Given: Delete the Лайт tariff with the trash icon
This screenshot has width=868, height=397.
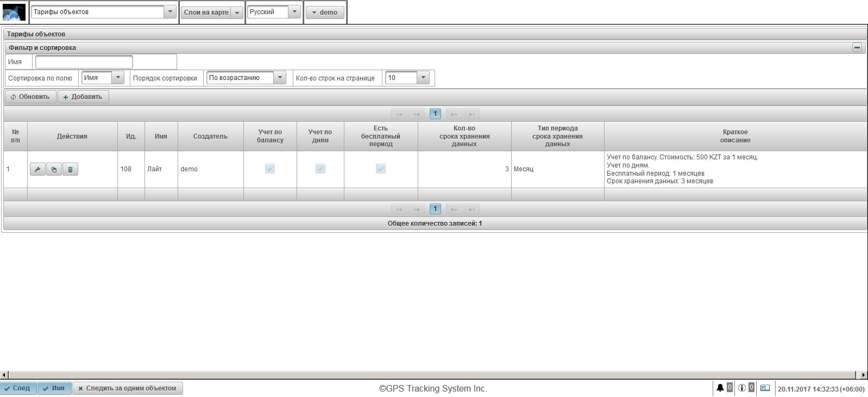Looking at the screenshot, I should (71, 169).
